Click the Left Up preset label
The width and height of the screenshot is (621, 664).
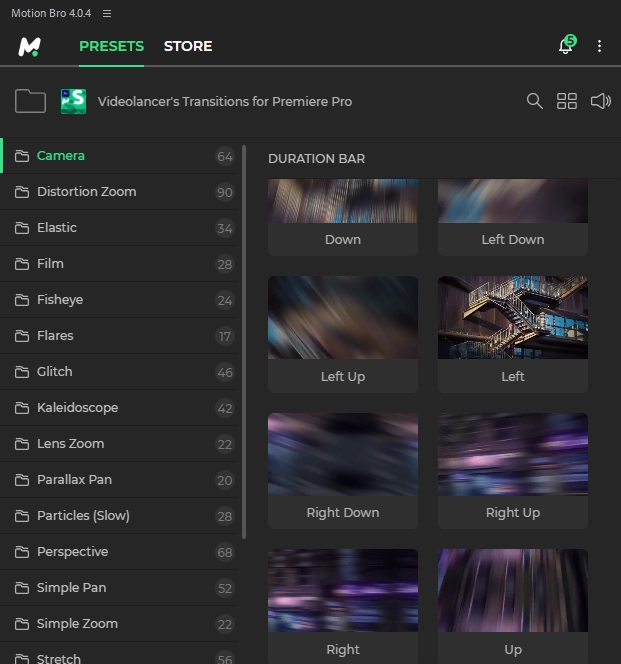point(343,376)
